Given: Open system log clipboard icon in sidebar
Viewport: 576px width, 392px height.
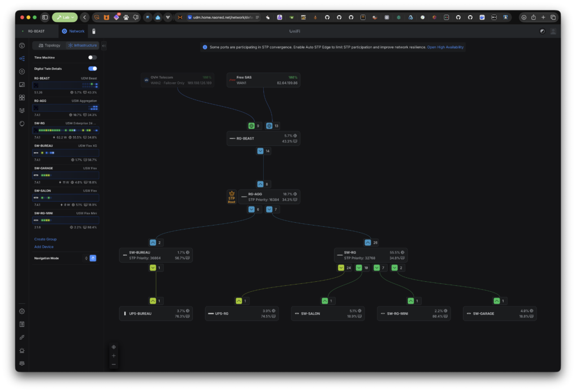Looking at the screenshot, I should pyautogui.click(x=22, y=324).
